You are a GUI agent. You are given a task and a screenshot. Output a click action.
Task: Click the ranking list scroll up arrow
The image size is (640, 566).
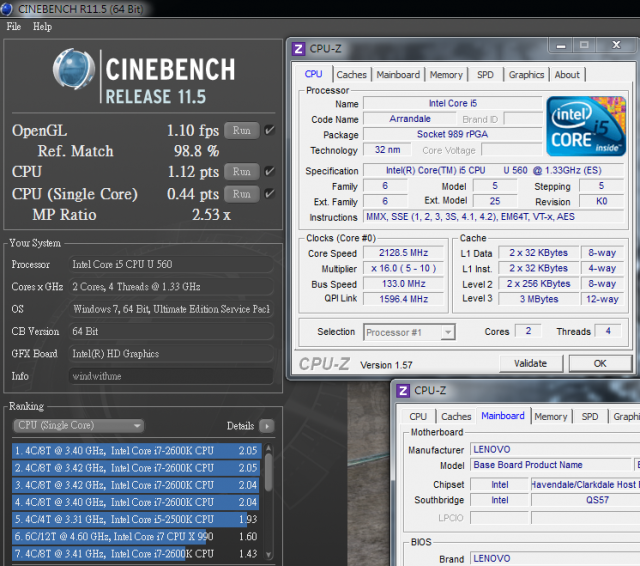(x=269, y=448)
